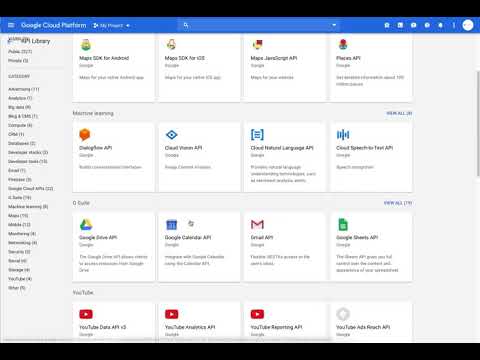The image size is (480, 360).
Task: Select the Big data category filter
Action: tap(19, 107)
